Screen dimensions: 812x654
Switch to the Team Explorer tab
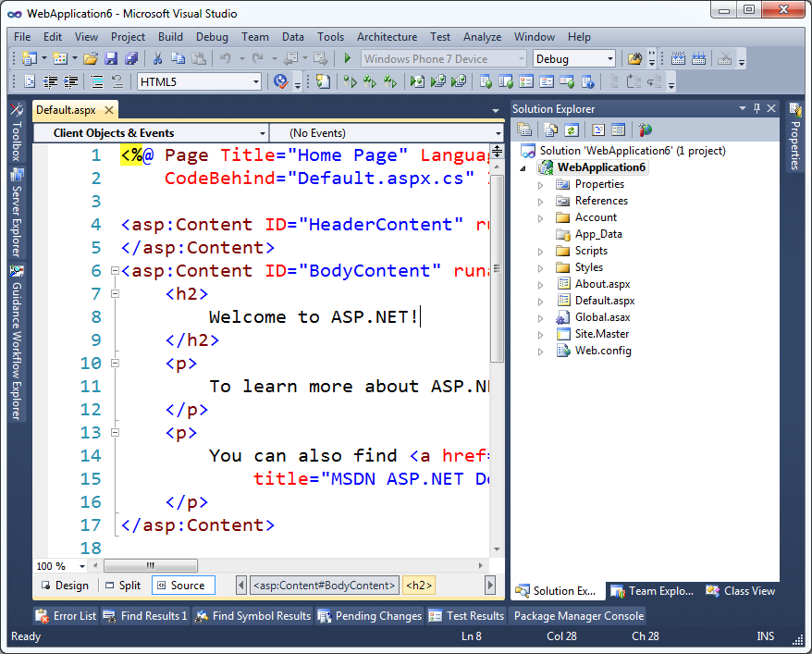[653, 591]
